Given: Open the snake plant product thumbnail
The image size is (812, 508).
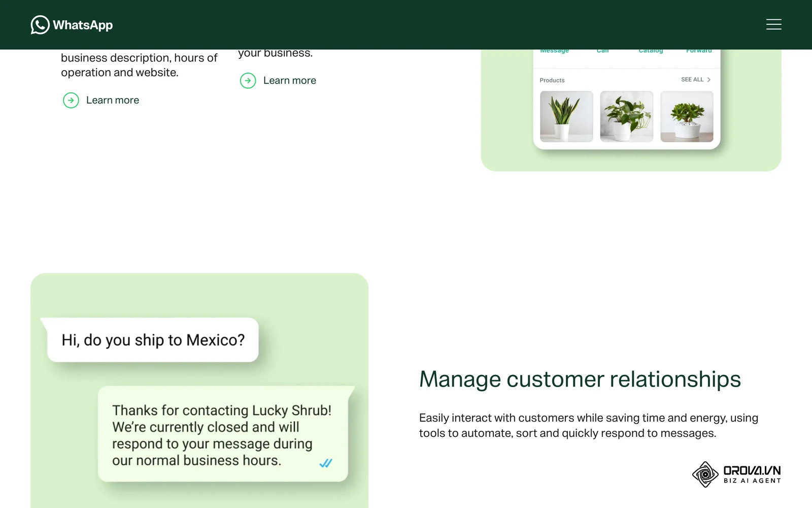Looking at the screenshot, I should pos(566,116).
